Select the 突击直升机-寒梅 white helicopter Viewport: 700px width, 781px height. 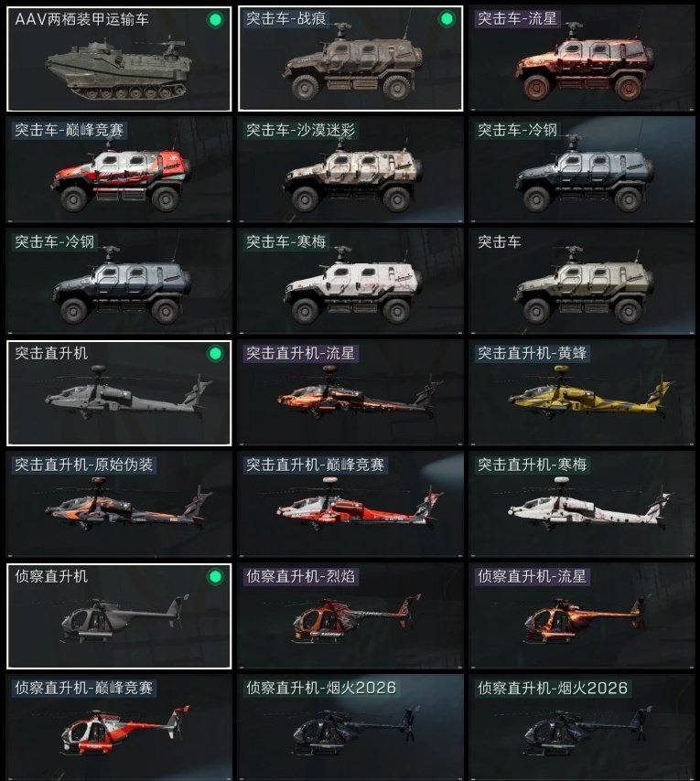point(582,505)
